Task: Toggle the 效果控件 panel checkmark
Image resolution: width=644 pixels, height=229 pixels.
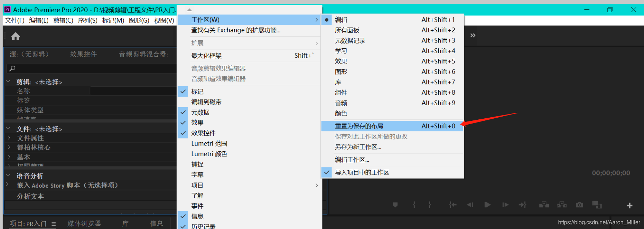Action: (183, 133)
